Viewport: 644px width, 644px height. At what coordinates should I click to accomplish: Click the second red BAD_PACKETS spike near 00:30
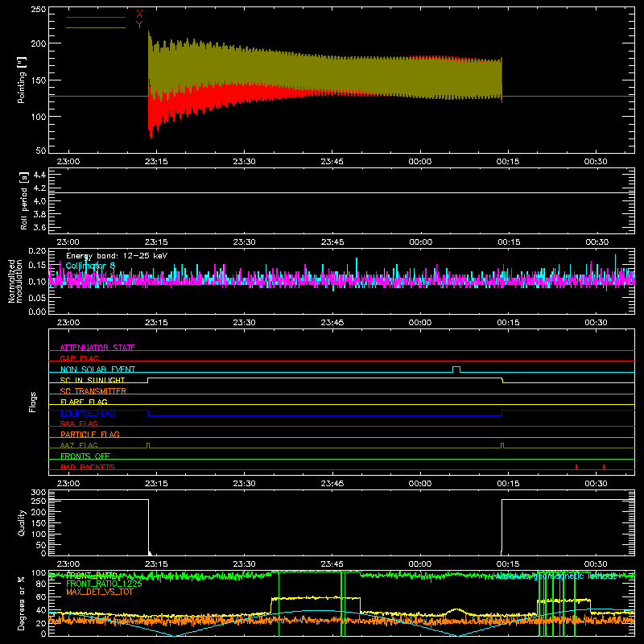603,467
